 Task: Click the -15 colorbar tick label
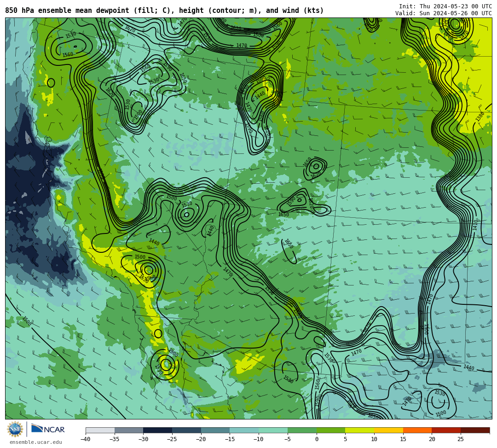coord(230,439)
